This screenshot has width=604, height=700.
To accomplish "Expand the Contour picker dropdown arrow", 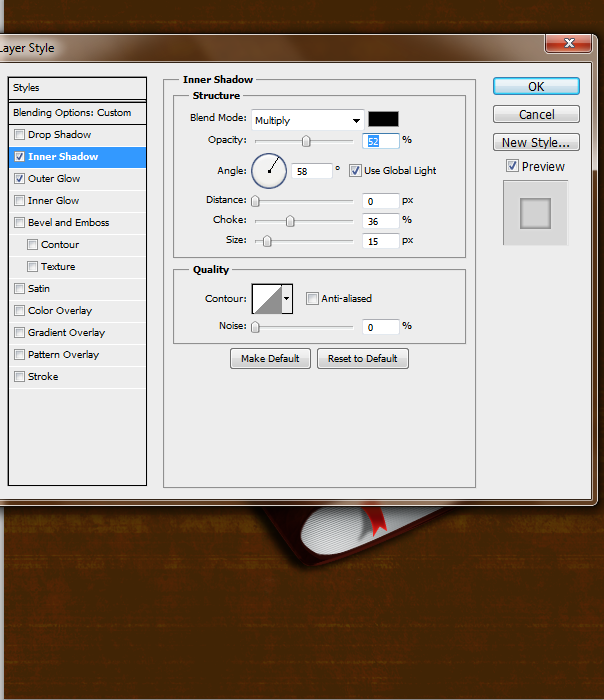I will (x=287, y=299).
